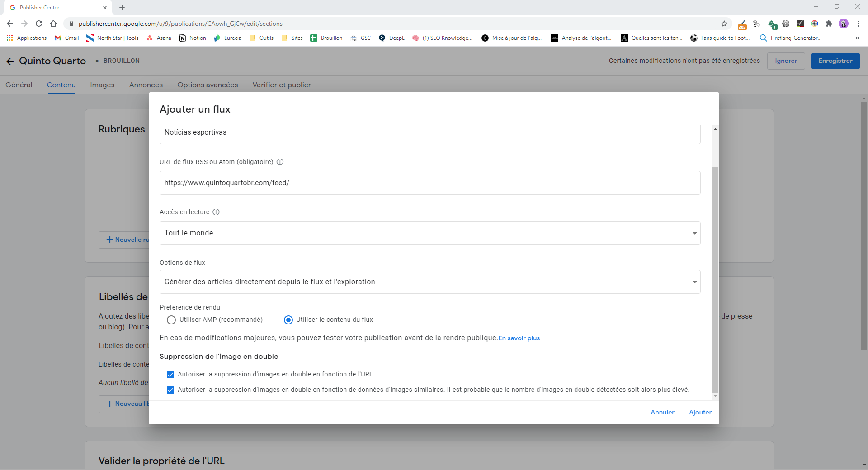Select the Utiliser AMP (recommandé) radio button

171,320
